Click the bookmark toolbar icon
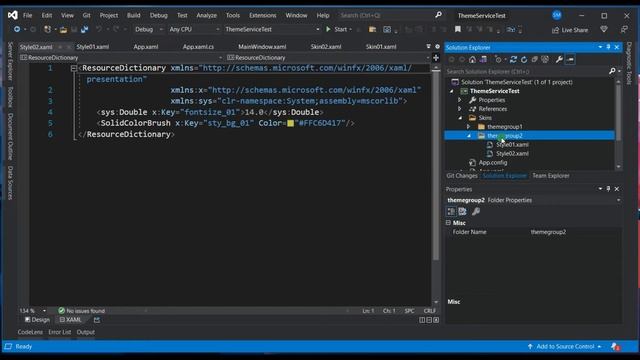The image size is (640, 360). tap(458, 29)
